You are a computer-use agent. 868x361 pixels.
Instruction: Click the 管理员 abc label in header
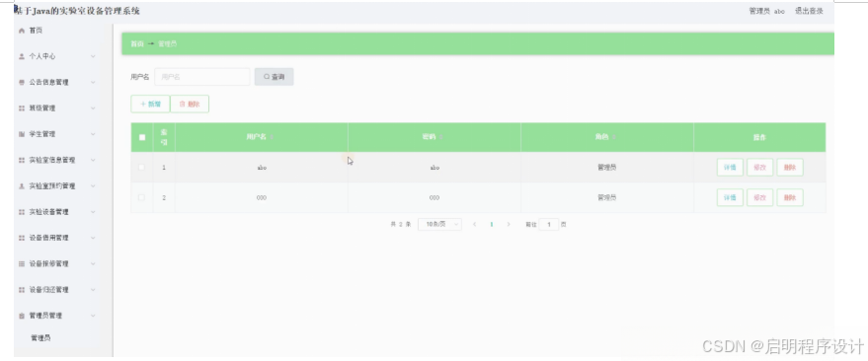(x=766, y=11)
